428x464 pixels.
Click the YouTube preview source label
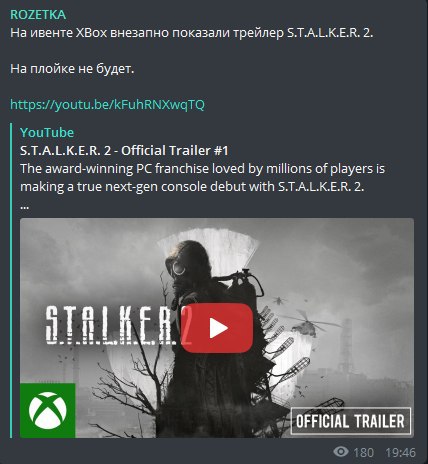click(x=47, y=133)
